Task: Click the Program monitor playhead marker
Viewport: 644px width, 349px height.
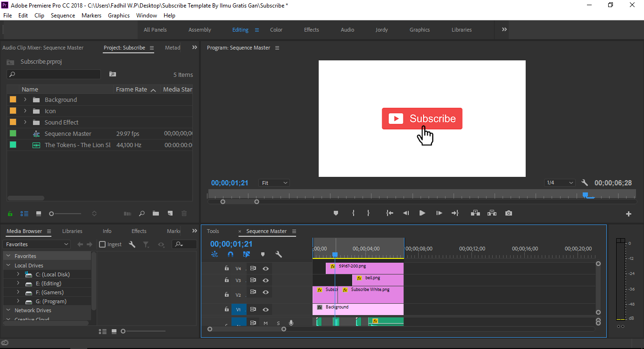Action: (585, 195)
